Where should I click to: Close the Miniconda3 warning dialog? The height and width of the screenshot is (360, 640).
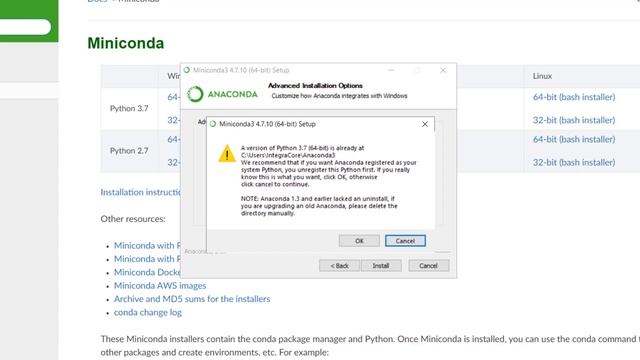(424, 124)
